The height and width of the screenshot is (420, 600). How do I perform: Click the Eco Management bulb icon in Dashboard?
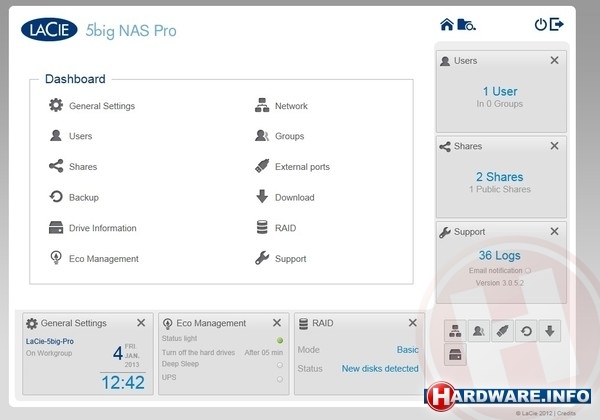coord(56,258)
